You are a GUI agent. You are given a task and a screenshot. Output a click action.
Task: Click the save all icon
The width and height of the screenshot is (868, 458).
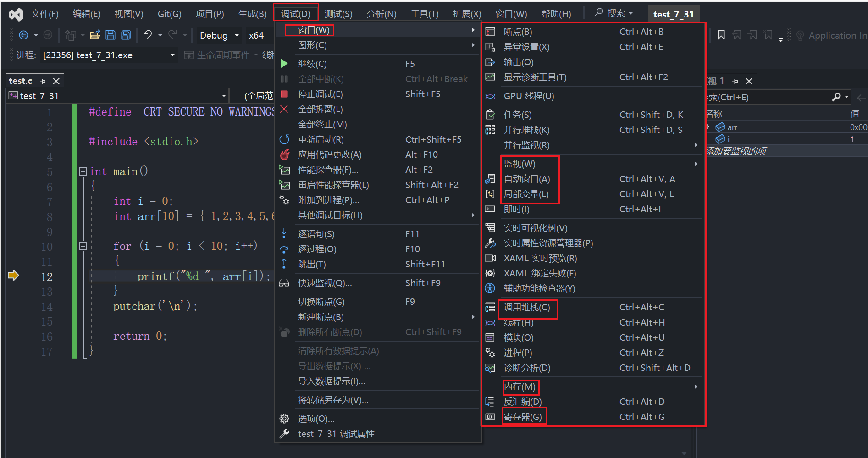tap(126, 35)
